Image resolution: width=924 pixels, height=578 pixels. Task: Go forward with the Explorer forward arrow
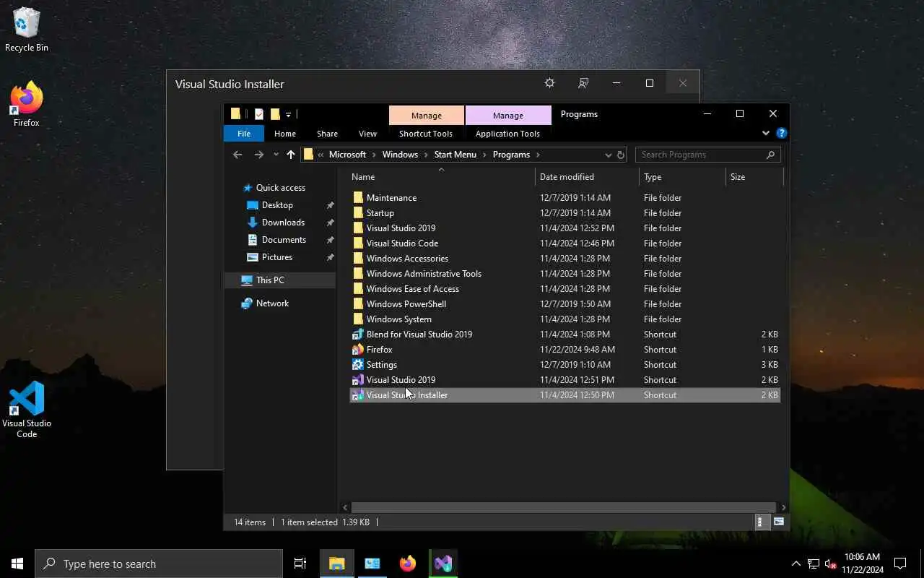coord(258,155)
